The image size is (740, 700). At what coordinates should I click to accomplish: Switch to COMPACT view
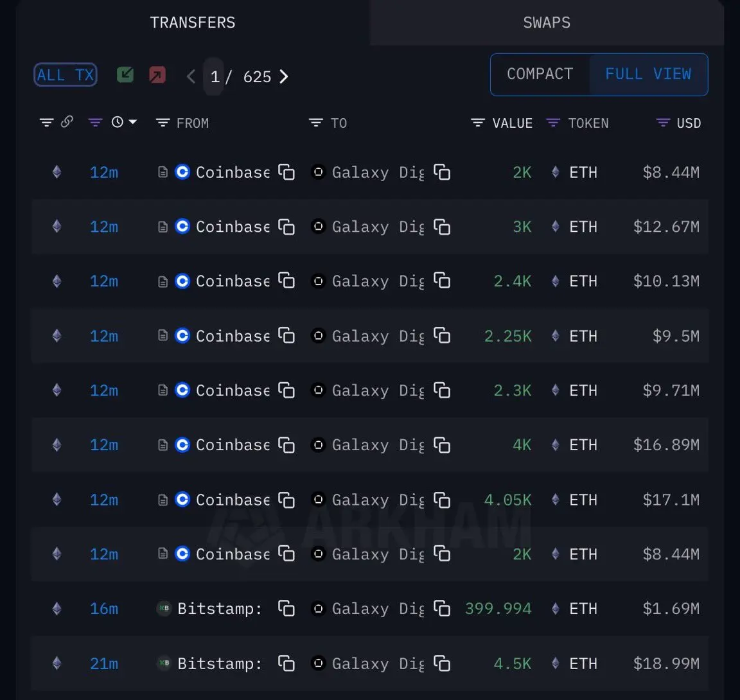point(540,74)
